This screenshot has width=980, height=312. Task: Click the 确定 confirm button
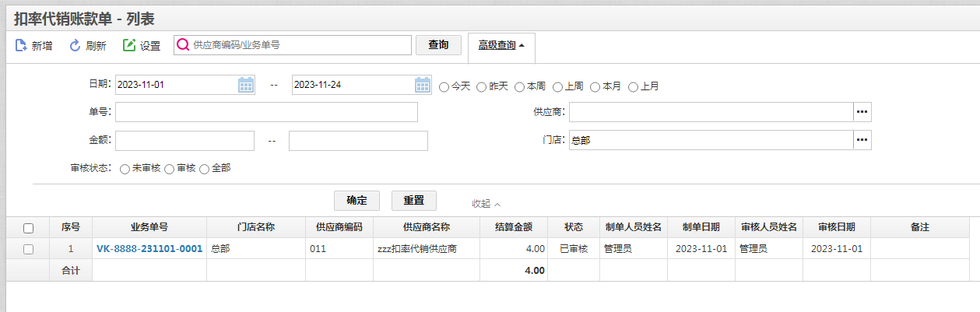357,200
